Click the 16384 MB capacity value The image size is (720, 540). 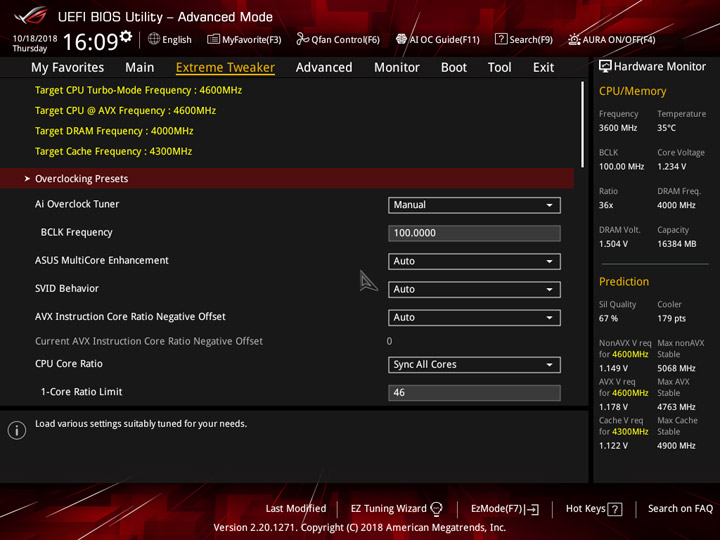(676, 244)
